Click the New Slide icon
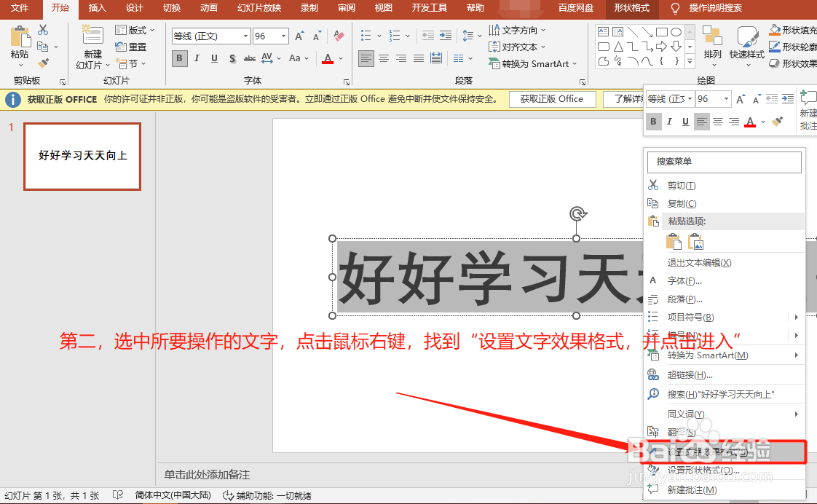The image size is (817, 504). click(x=92, y=36)
